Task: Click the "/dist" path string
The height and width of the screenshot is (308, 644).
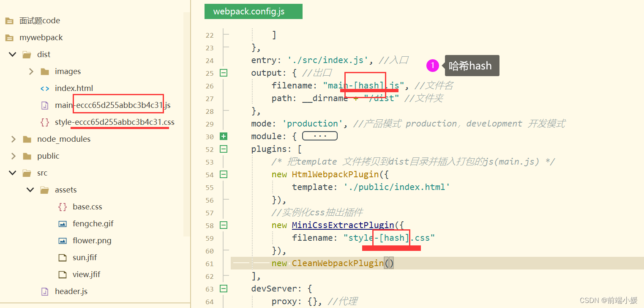Action: coord(382,98)
